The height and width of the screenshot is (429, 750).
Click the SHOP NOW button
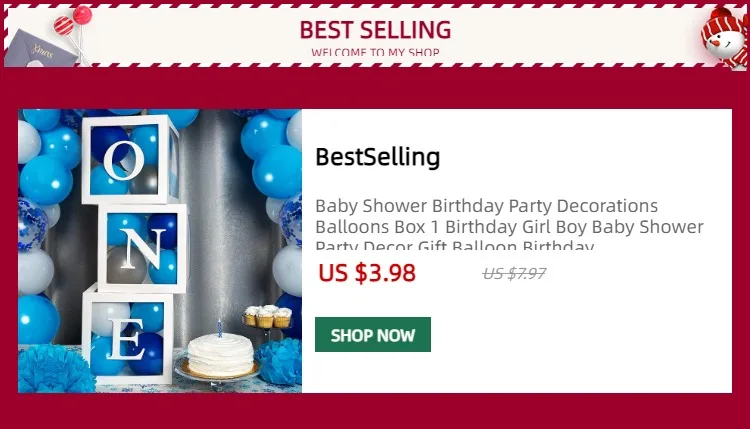373,335
